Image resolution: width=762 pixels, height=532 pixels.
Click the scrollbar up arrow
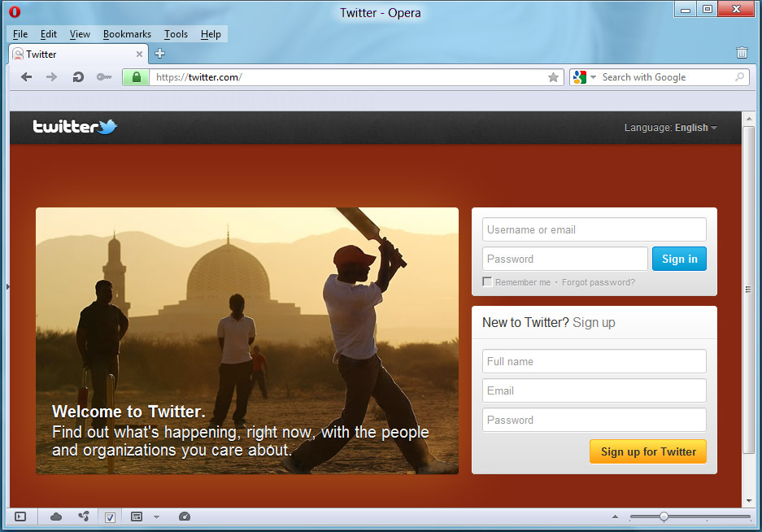(749, 119)
